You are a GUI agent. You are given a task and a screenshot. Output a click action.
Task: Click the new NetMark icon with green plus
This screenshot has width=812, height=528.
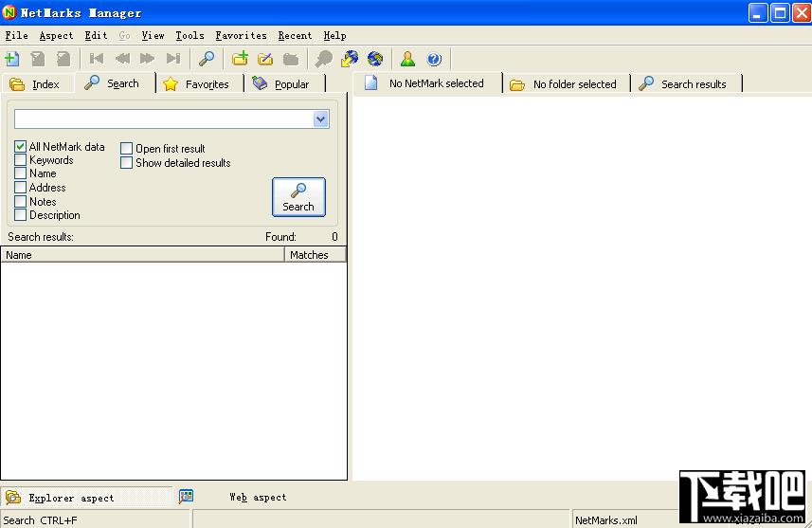coord(12,59)
